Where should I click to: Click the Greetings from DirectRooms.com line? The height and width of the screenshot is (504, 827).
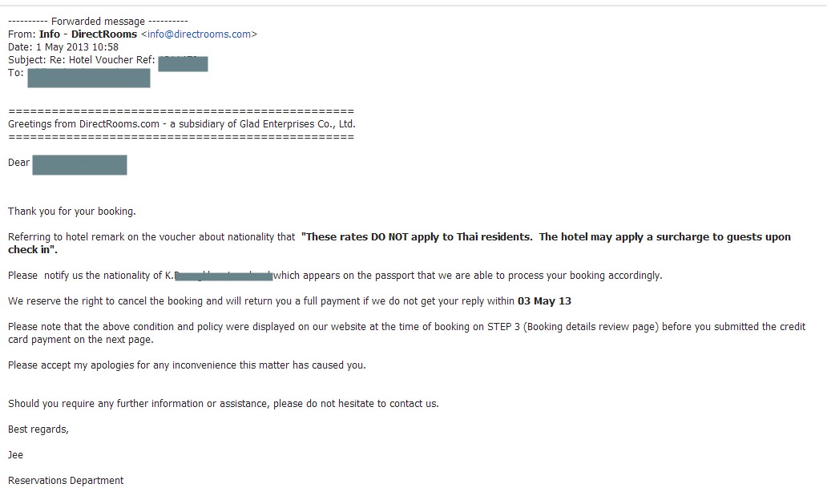pos(181,124)
